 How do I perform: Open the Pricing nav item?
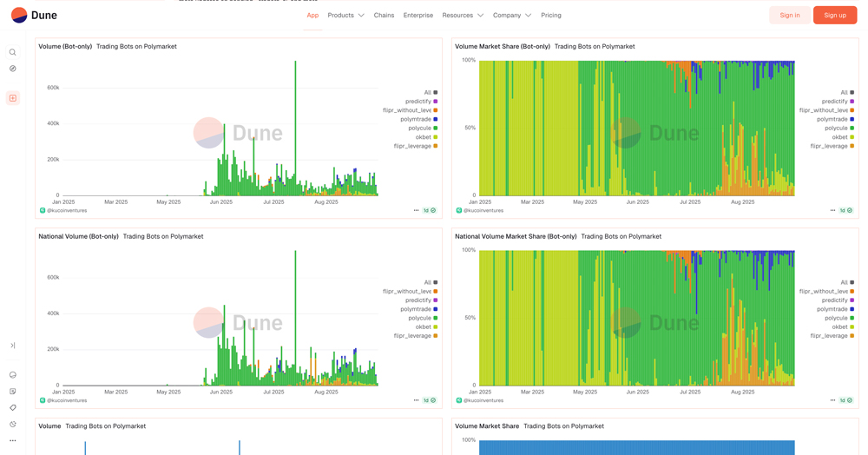pyautogui.click(x=550, y=15)
